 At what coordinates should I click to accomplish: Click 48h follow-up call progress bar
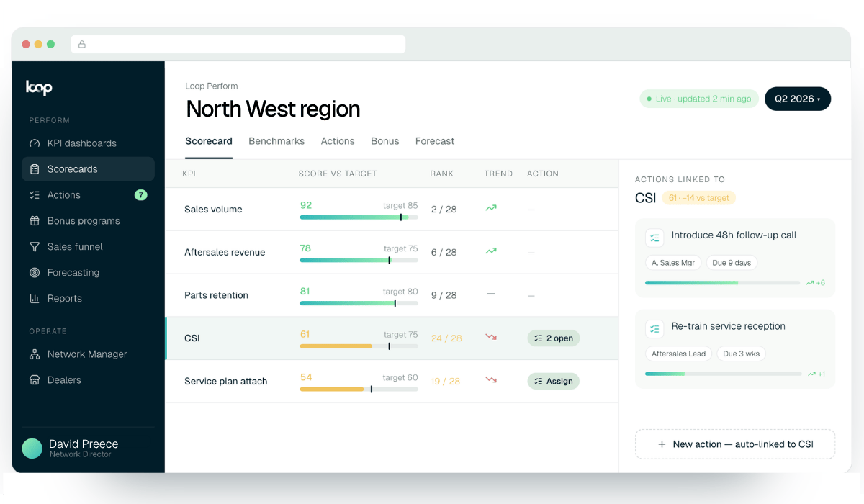click(x=723, y=283)
